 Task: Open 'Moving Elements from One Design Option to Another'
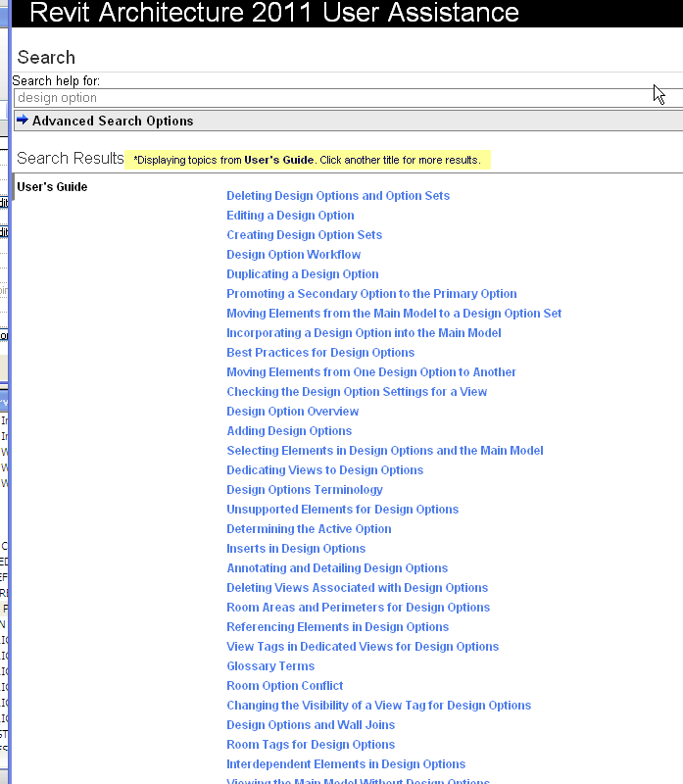(371, 372)
